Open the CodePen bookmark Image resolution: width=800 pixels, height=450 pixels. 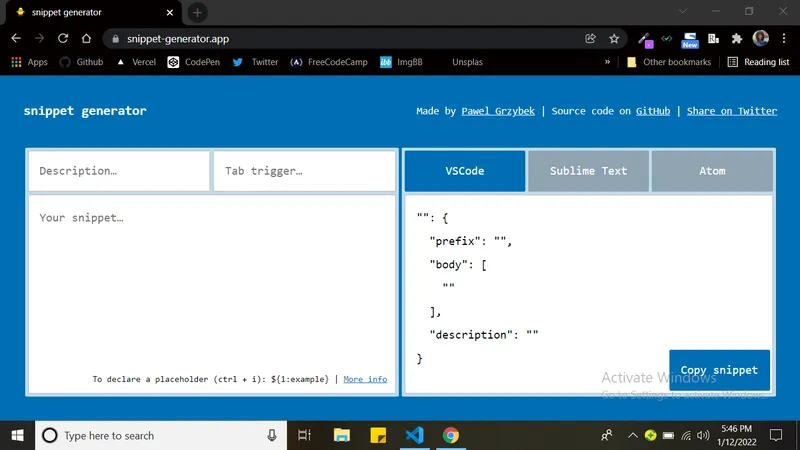coord(194,62)
